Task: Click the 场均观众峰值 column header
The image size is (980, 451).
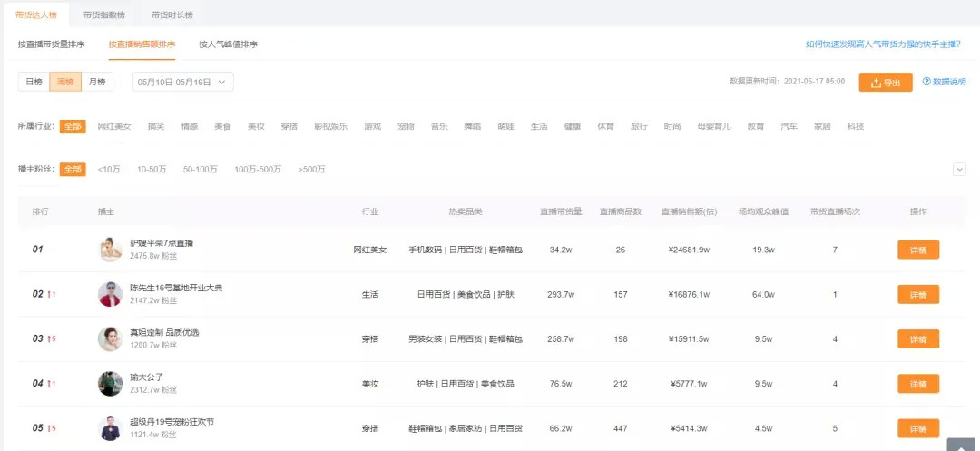Action: point(763,211)
